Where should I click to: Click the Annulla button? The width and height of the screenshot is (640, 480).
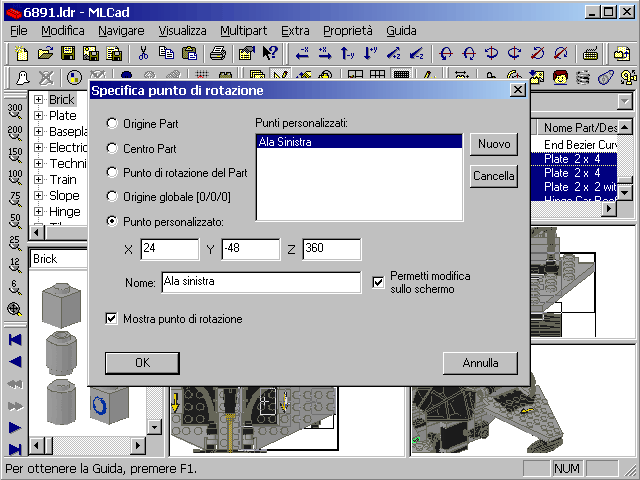480,363
